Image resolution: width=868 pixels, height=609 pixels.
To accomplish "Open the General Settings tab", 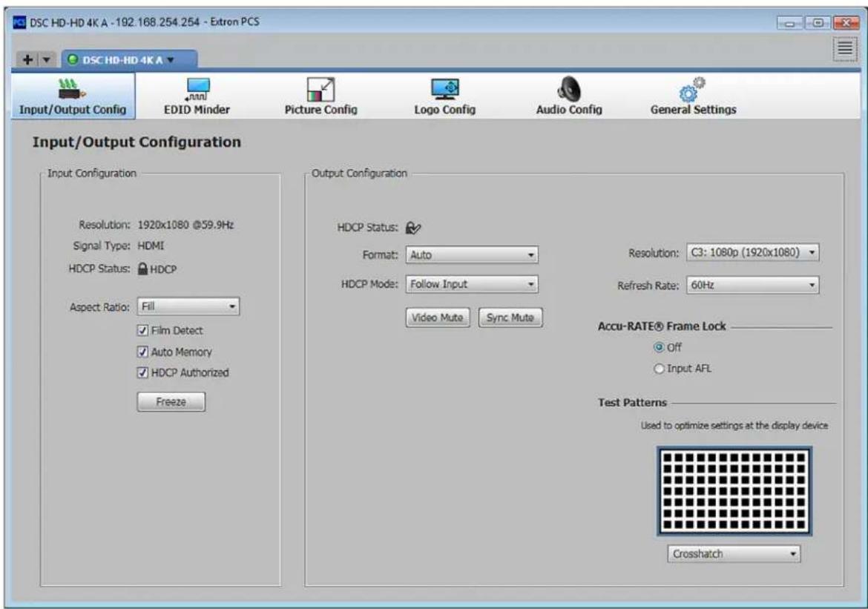I will click(x=693, y=96).
